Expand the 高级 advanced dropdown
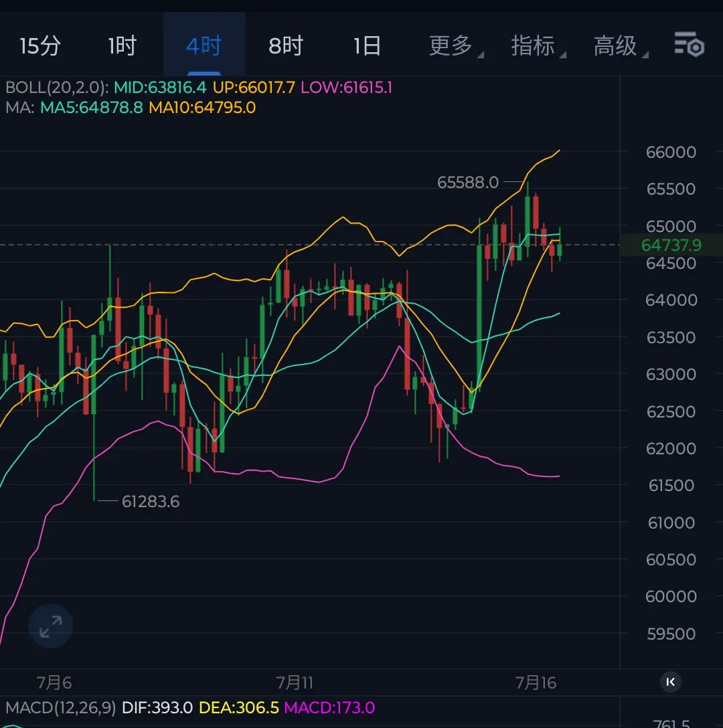 [621, 46]
